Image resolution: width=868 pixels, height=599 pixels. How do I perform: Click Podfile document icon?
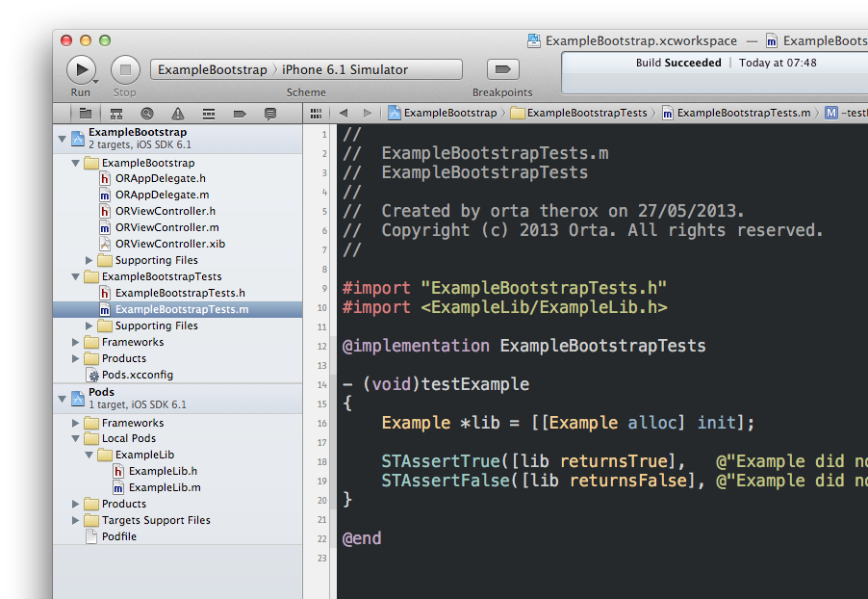click(x=91, y=537)
